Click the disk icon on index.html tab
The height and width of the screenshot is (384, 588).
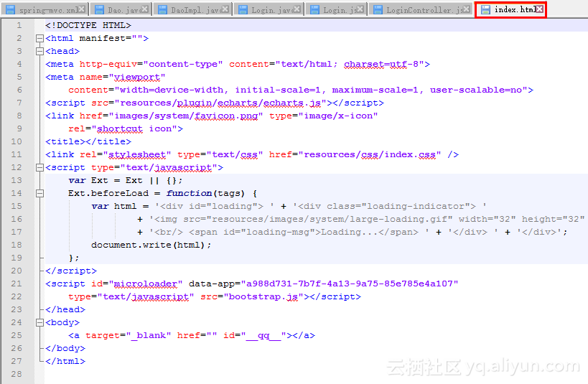pos(485,10)
